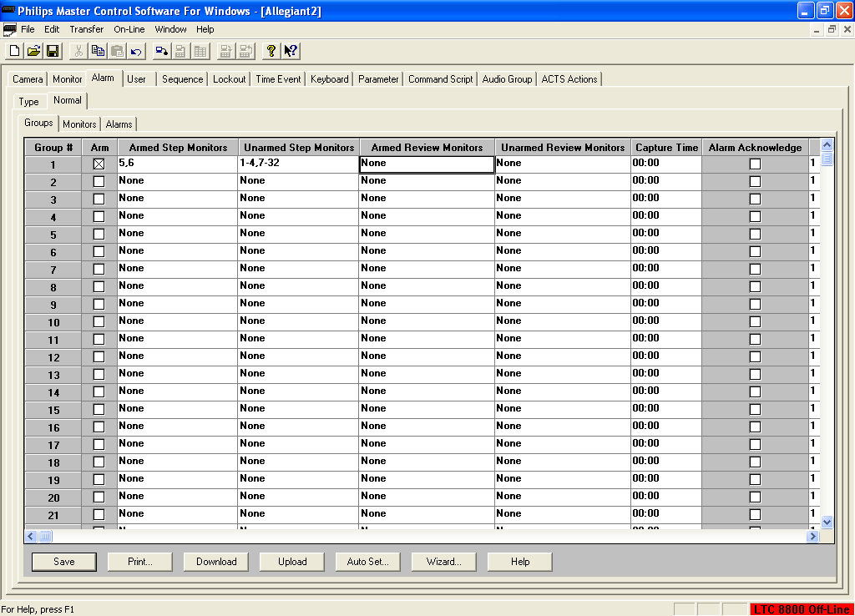Image resolution: width=855 pixels, height=616 pixels.
Task: Switch to the Camera tab
Action: coord(28,79)
